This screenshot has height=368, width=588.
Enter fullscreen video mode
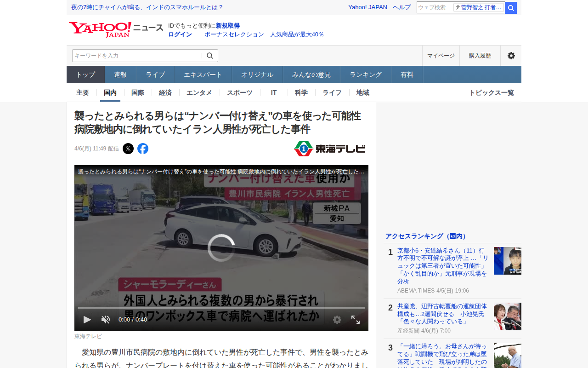coord(356,319)
